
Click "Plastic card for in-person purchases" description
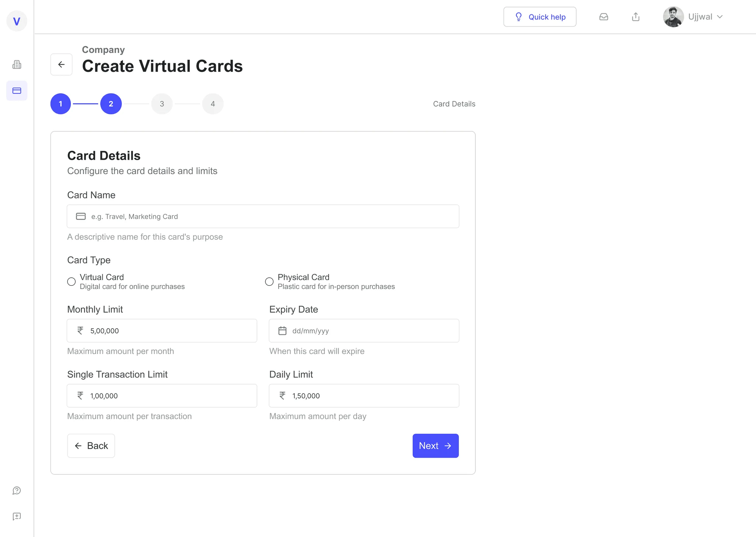click(x=336, y=287)
